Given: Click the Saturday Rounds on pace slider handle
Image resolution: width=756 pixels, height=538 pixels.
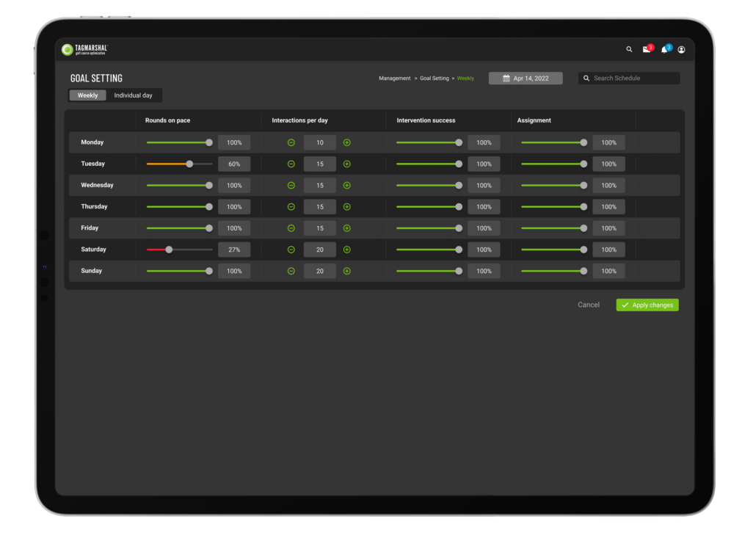Looking at the screenshot, I should [x=169, y=250].
